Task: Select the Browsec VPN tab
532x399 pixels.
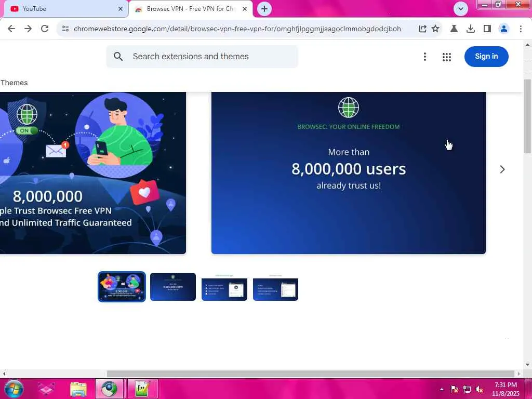Action: click(190, 9)
